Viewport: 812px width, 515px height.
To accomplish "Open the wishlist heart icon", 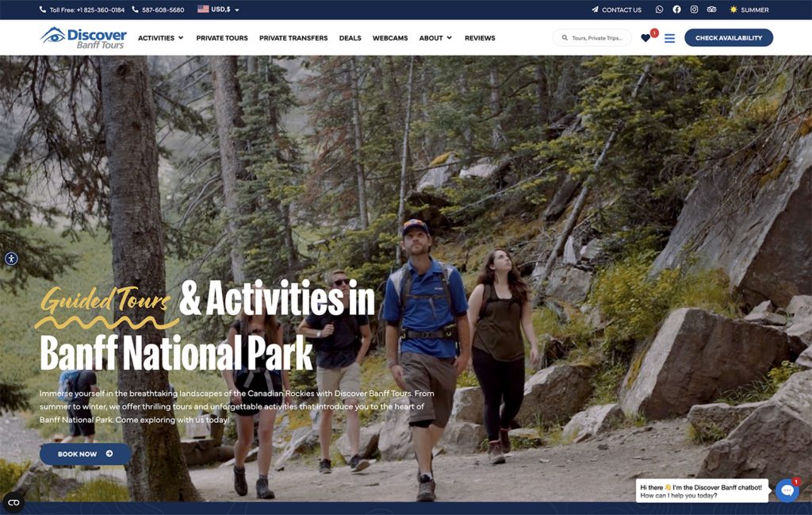I will click(x=645, y=38).
